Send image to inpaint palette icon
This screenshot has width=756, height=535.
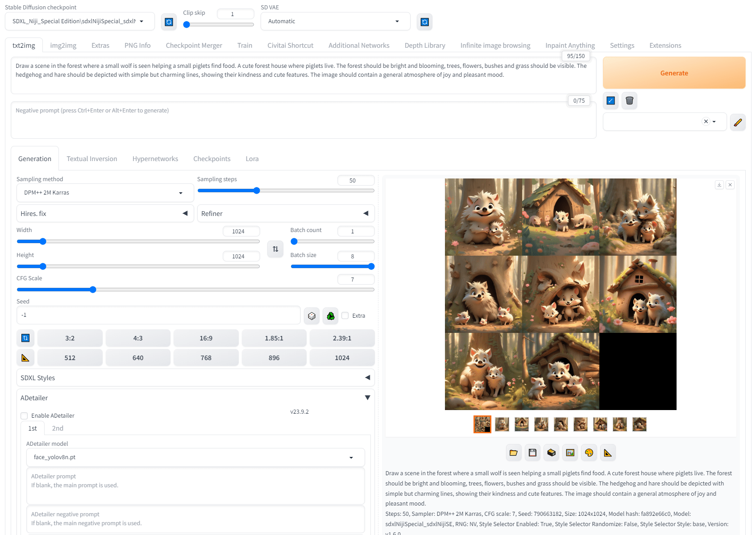point(589,452)
